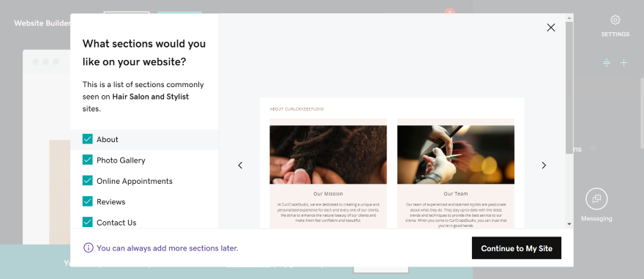This screenshot has height=279, width=644.
Task: Show previous preview with left chevron
Action: (x=240, y=165)
